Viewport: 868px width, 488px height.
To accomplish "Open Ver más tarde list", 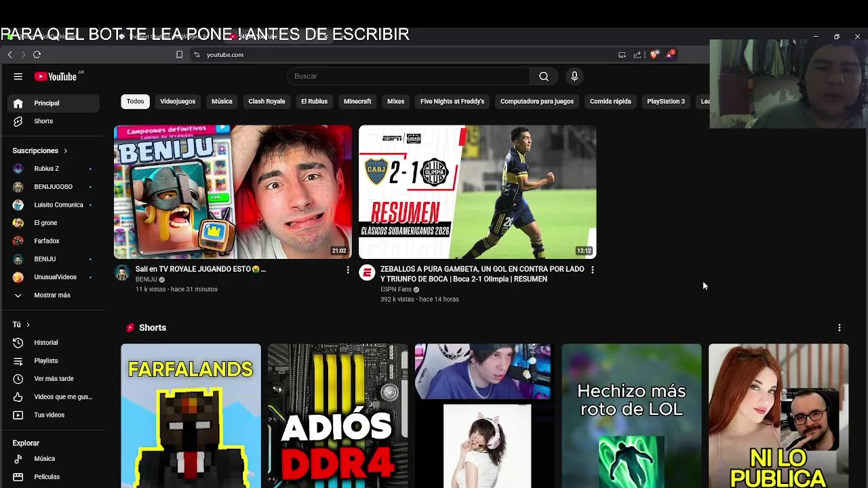I will pyautogui.click(x=53, y=379).
